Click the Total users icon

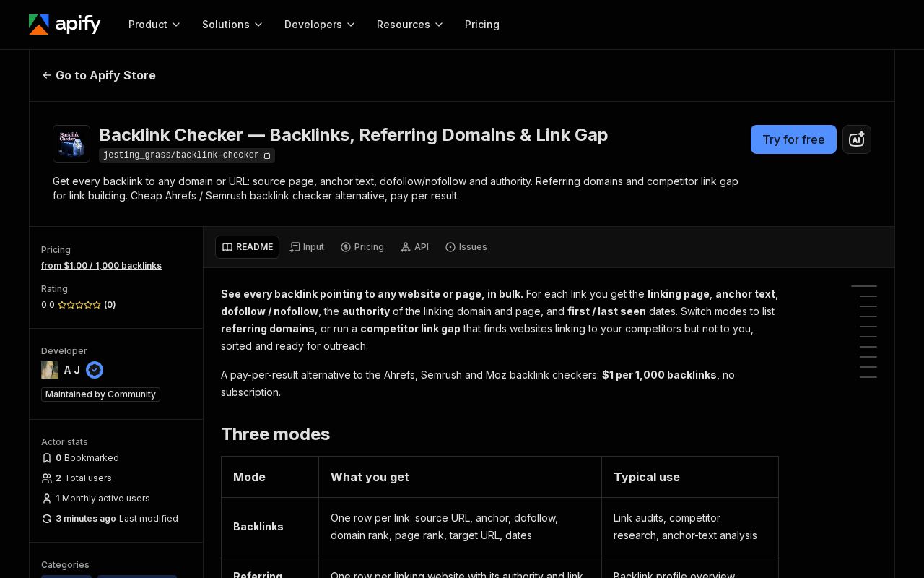47,478
